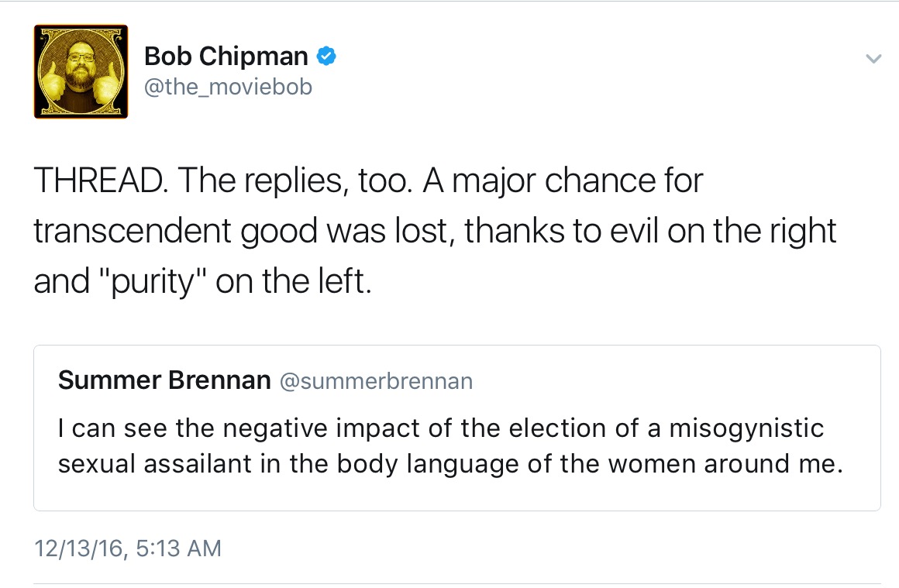Expand the tweet options chevron
The image size is (899, 588).
click(x=873, y=58)
